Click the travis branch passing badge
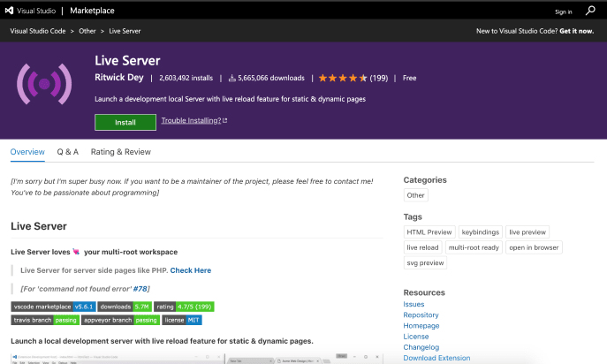Image resolution: width=607 pixels, height=364 pixels. [45, 320]
